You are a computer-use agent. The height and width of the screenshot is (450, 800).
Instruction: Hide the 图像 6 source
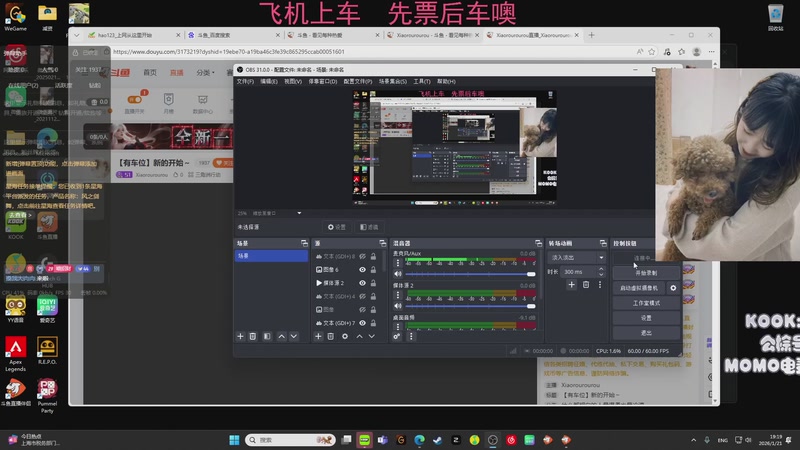point(362,269)
